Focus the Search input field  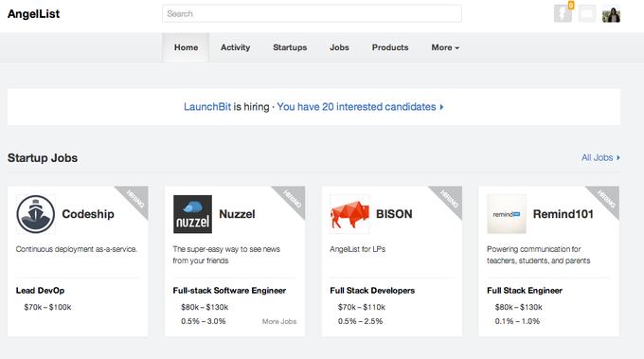tap(312, 13)
